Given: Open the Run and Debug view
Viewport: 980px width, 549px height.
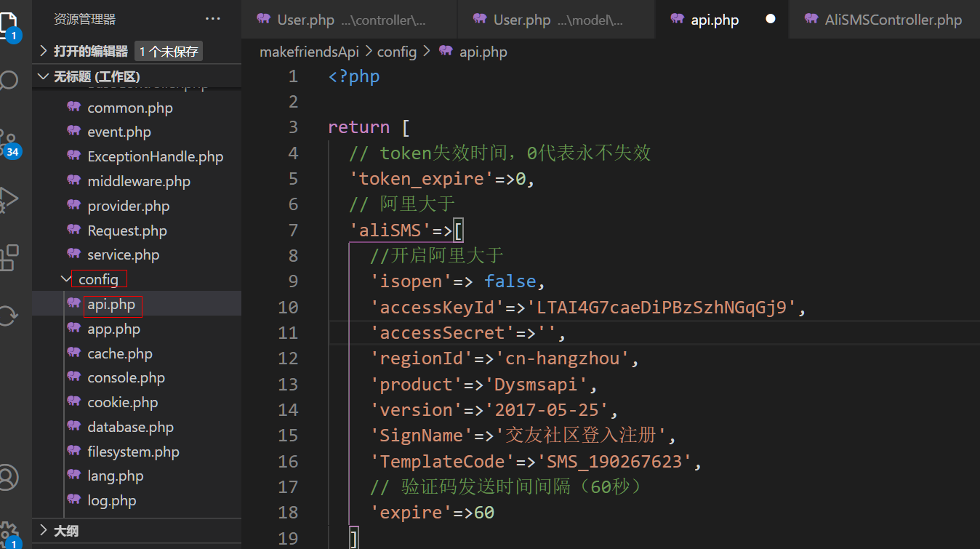Looking at the screenshot, I should click(8, 199).
